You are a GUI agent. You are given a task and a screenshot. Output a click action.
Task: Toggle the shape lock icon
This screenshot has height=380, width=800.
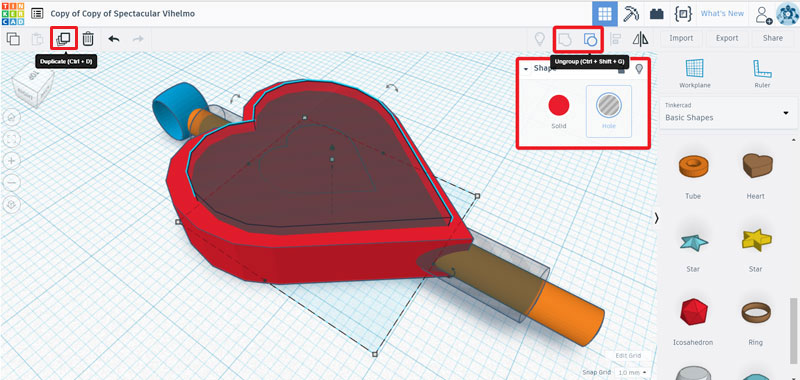(x=621, y=70)
